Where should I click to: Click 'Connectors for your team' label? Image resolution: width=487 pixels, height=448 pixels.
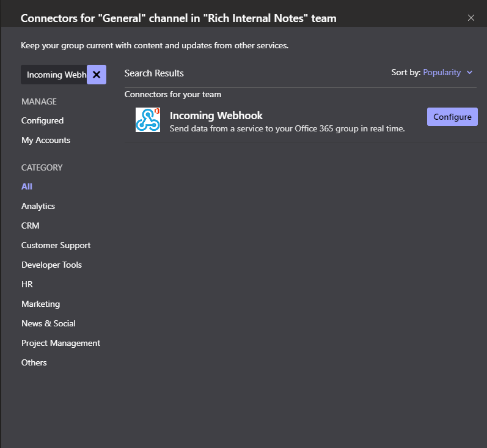pyautogui.click(x=173, y=95)
